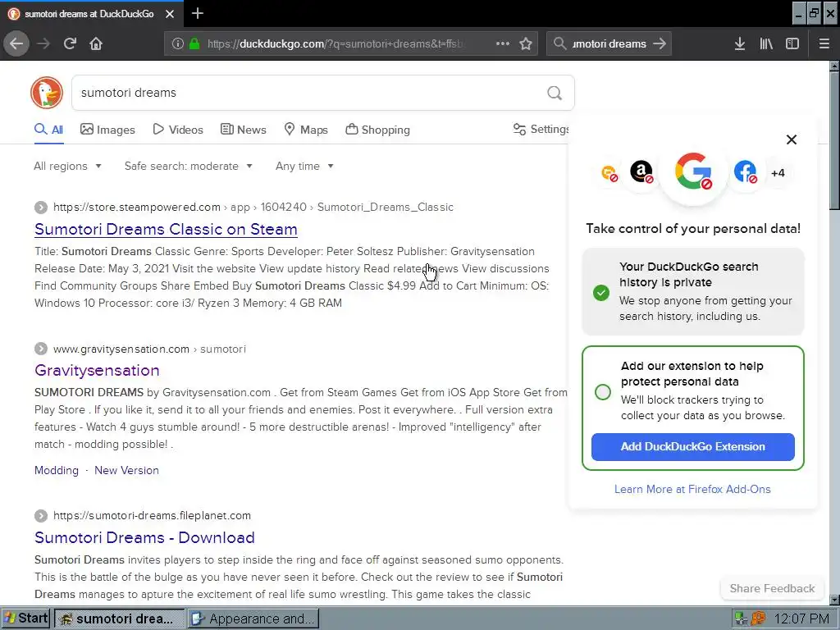Expand the All regions dropdown
Screen dimensions: 840x630
tap(67, 166)
